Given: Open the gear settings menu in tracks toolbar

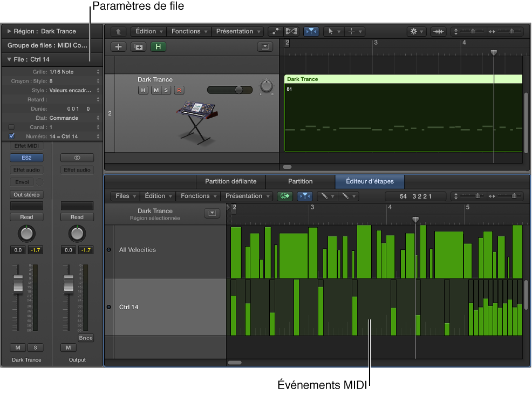Looking at the screenshot, I should coord(417,31).
